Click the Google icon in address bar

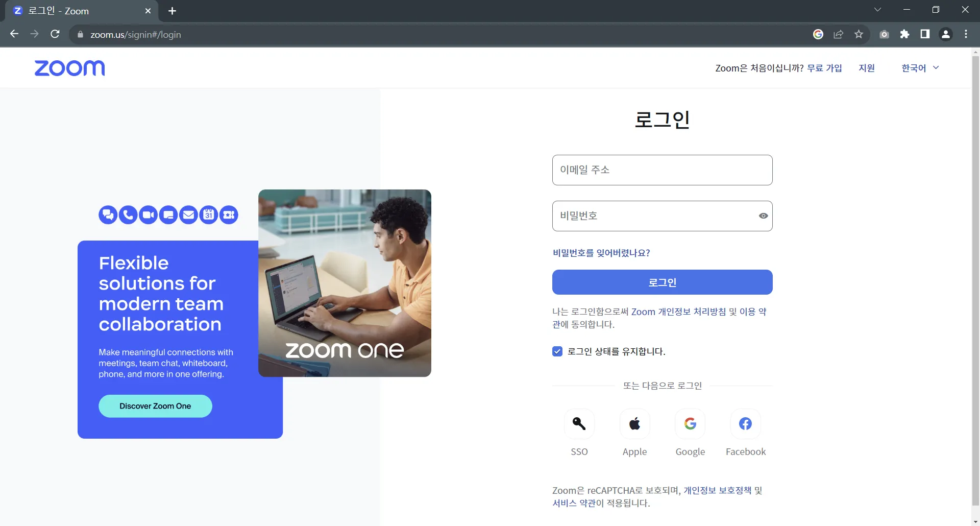click(818, 34)
